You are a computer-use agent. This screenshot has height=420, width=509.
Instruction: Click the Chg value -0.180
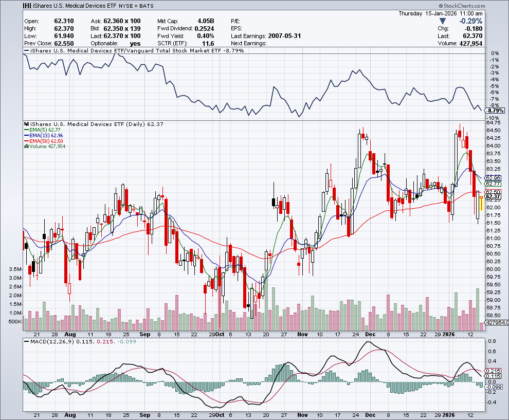click(474, 29)
